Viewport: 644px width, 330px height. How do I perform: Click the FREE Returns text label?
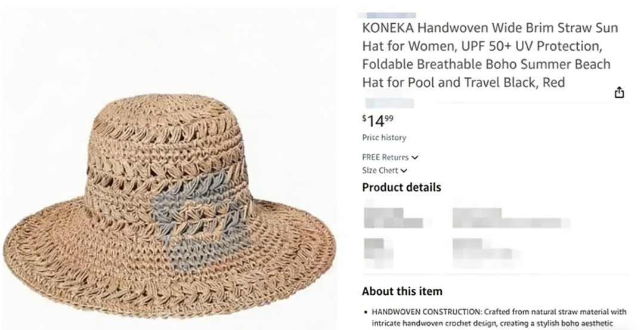click(385, 158)
